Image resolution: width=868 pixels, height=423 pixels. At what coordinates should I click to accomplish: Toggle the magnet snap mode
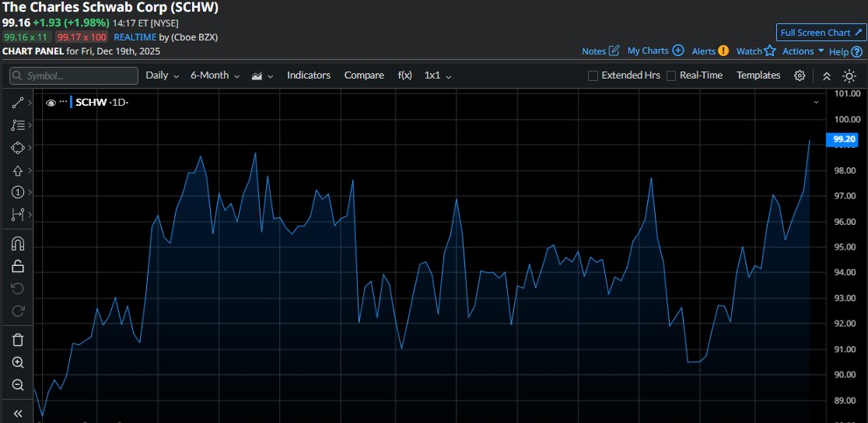click(18, 243)
